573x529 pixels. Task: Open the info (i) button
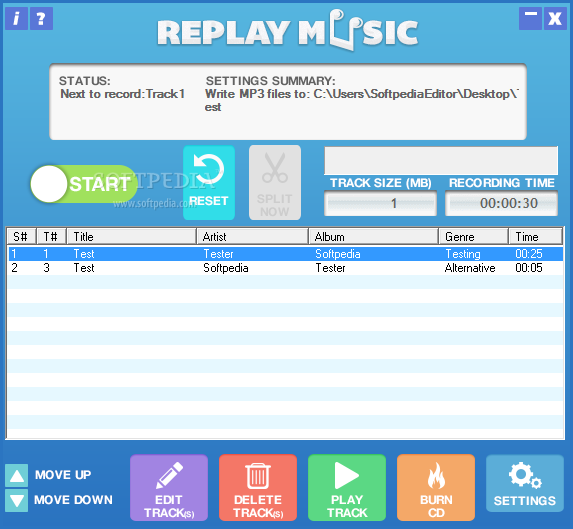pyautogui.click(x=16, y=19)
